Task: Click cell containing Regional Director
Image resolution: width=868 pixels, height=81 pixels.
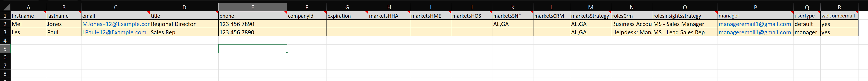Action: [x=184, y=24]
